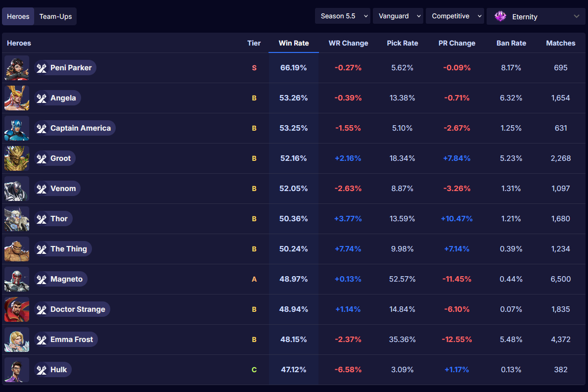Click Thor's +10.47% PR change value
This screenshot has width=588, height=392.
(457, 219)
